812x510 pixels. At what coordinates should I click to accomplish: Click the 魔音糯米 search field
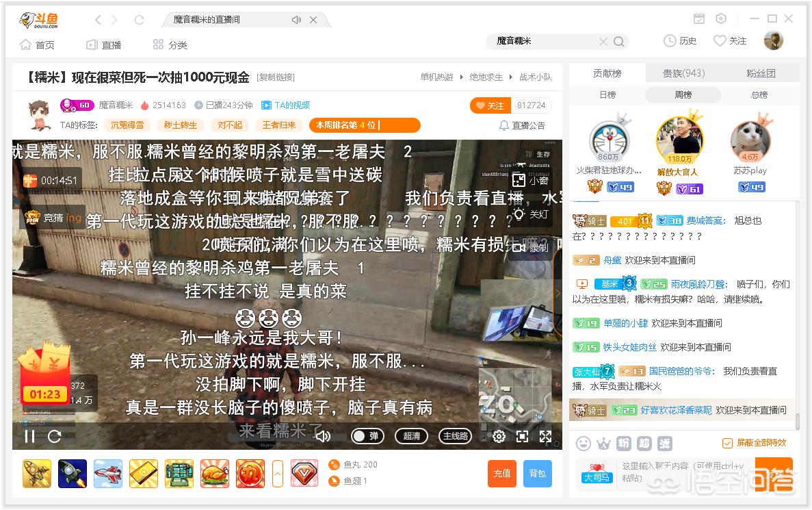545,41
